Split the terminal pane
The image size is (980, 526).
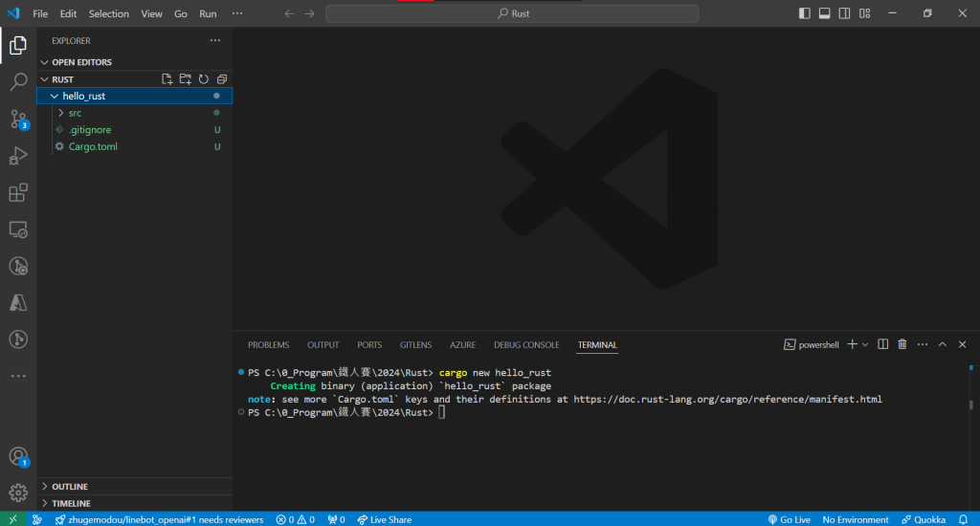pos(882,344)
